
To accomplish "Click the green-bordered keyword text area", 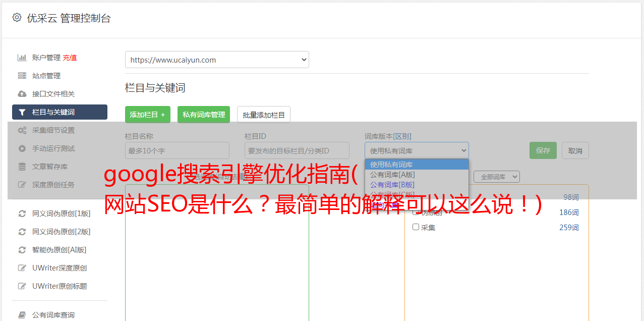I will tap(217, 252).
